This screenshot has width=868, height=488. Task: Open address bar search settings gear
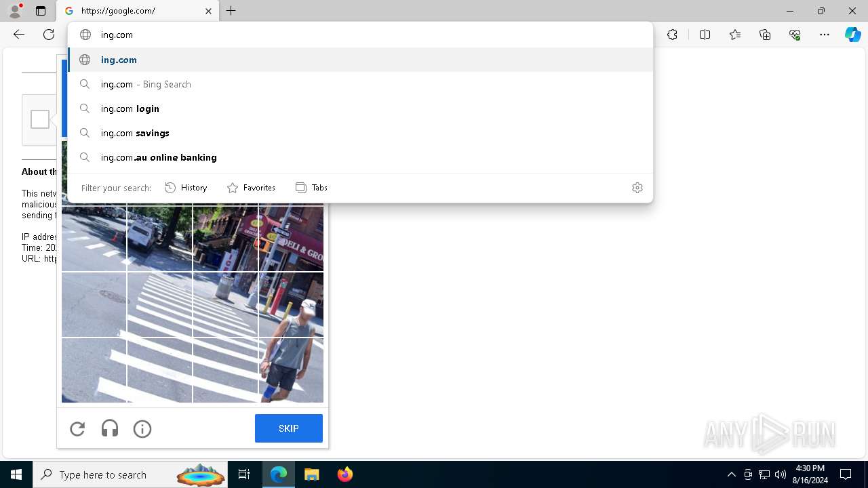[x=637, y=188]
